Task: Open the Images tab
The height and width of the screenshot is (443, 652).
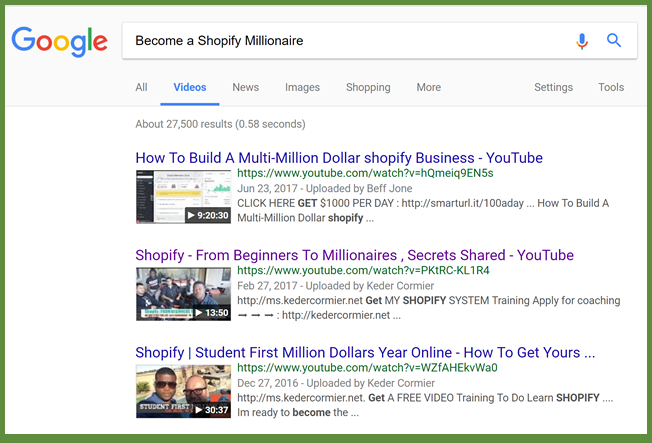Action: [x=302, y=87]
